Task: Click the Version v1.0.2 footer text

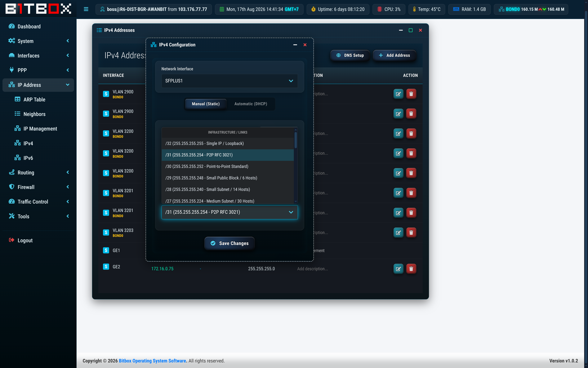Action: tap(564, 361)
